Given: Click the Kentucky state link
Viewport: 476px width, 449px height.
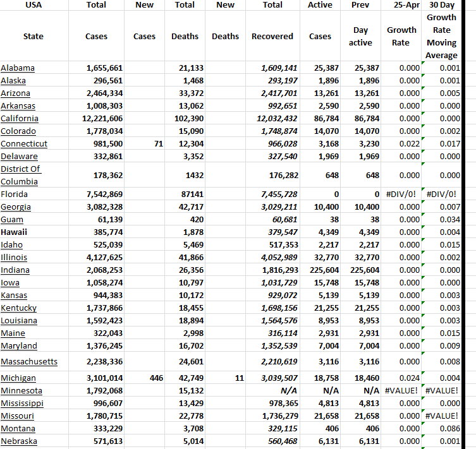Looking at the screenshot, I should pyautogui.click(x=19, y=308).
